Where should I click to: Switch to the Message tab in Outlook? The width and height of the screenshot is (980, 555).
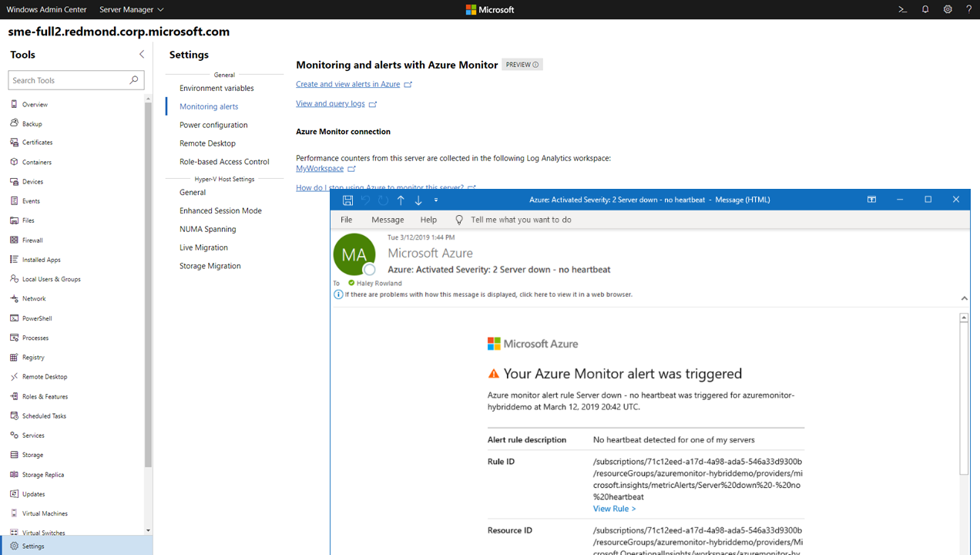coord(388,219)
